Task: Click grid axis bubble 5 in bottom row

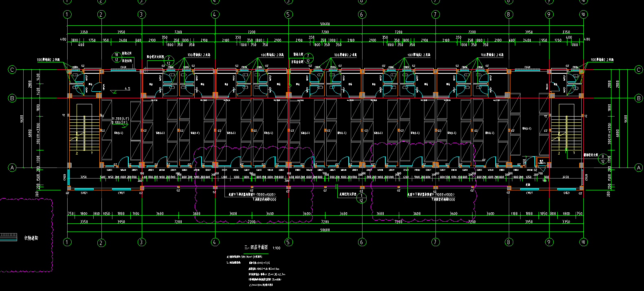Action: click(288, 242)
